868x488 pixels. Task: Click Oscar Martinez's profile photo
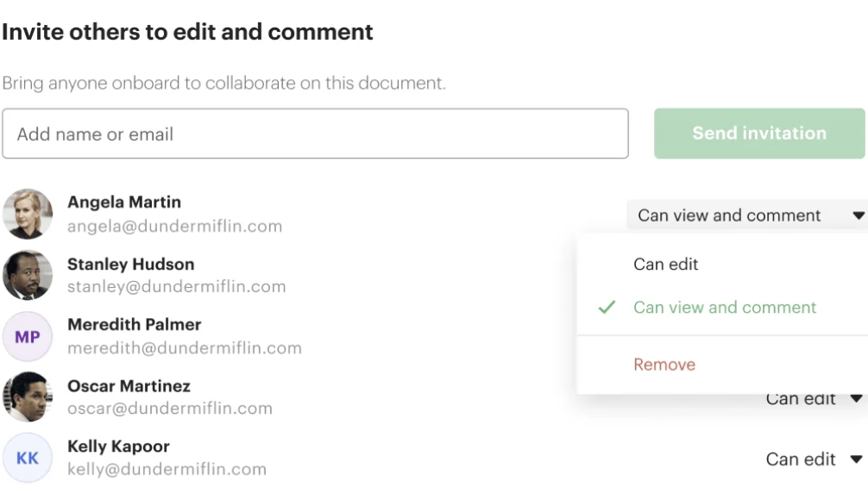click(28, 397)
